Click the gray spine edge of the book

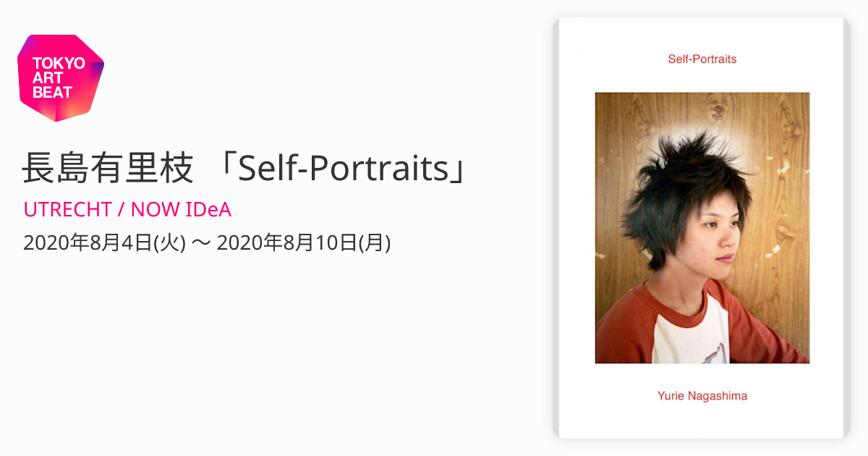[556, 228]
